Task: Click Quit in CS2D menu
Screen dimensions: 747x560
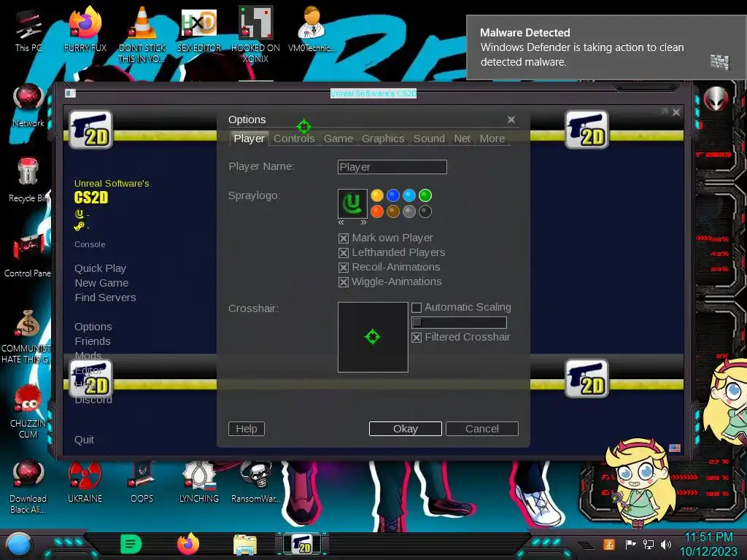Action: coord(85,440)
